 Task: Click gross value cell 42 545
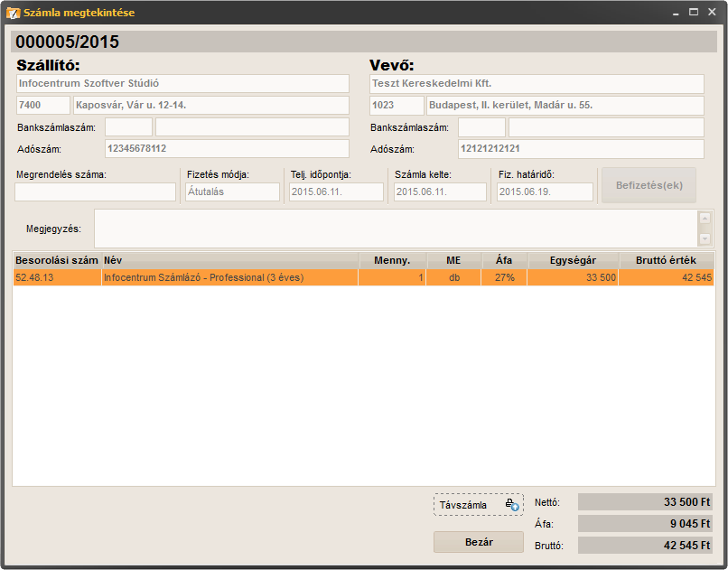pyautogui.click(x=667, y=277)
